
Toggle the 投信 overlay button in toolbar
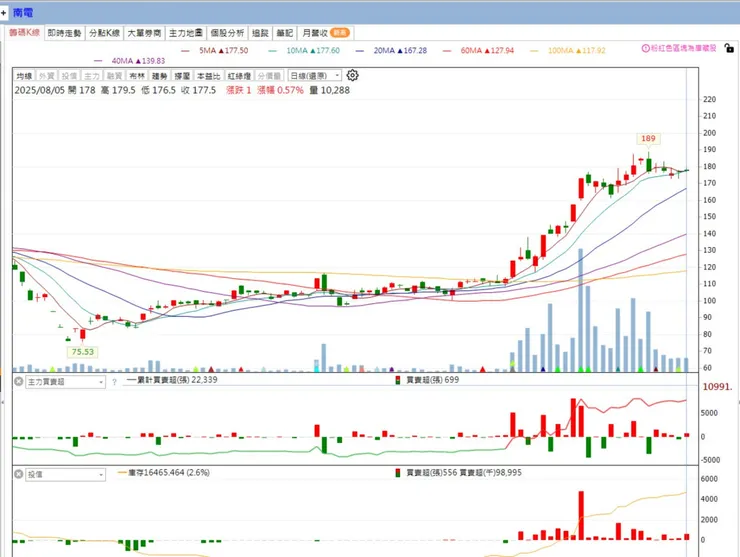click(69, 76)
